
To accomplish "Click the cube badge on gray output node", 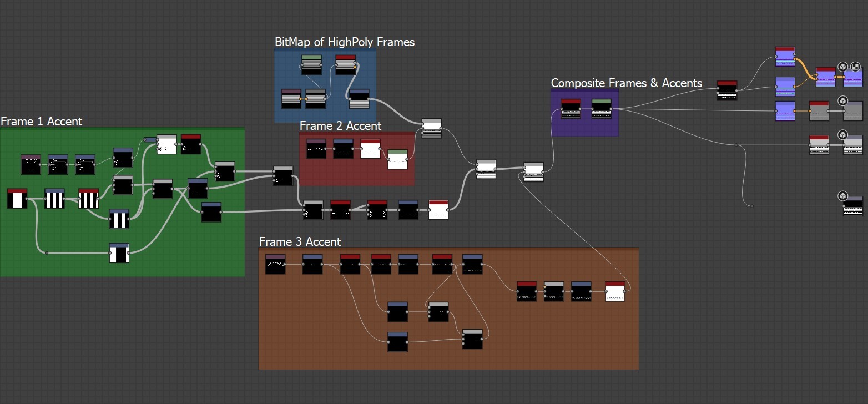I will pos(842,100).
